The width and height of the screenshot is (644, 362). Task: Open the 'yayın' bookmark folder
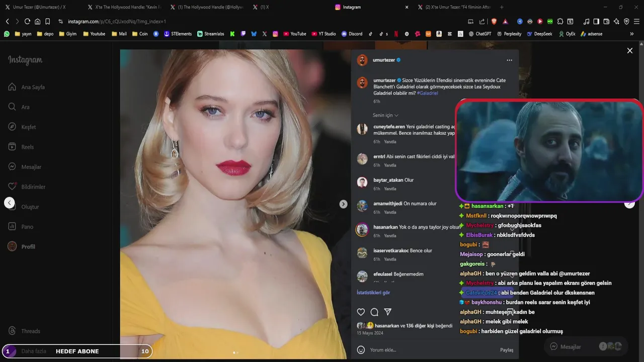point(23,34)
